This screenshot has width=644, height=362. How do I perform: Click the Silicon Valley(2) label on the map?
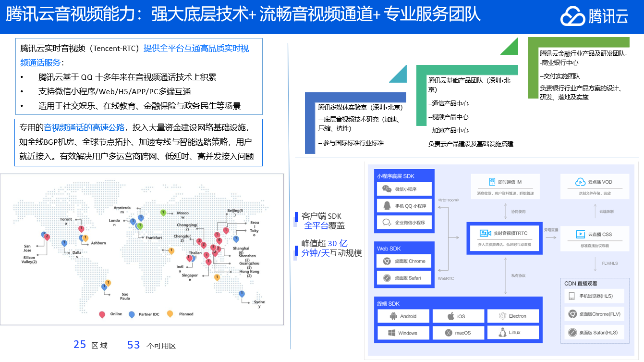pos(29,260)
